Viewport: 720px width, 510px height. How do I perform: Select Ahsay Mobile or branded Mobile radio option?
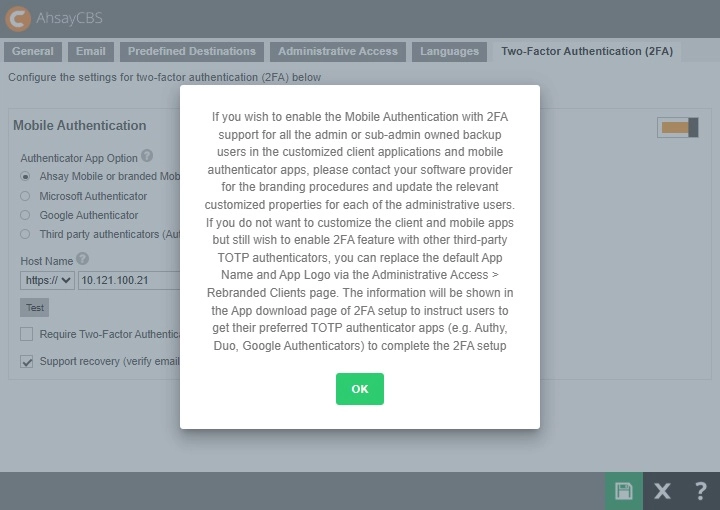coord(25,176)
